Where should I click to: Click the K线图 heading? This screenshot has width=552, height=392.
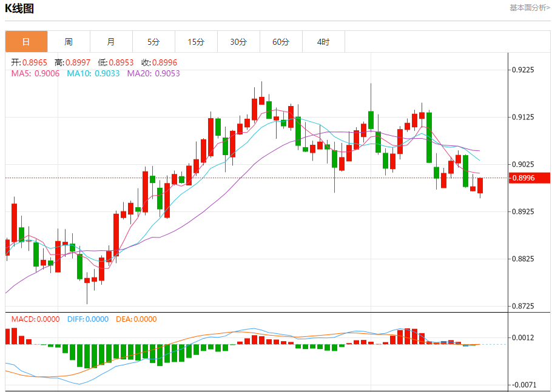tap(19, 8)
